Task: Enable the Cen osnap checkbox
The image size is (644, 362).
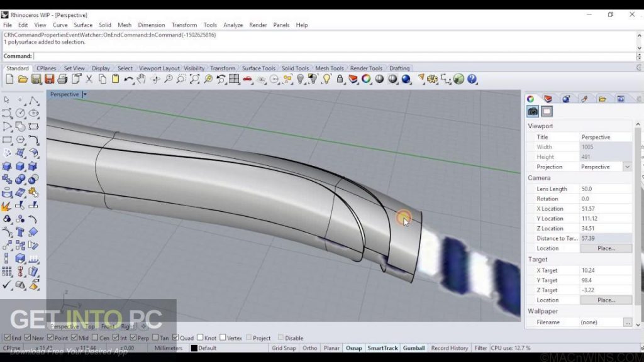Action: pyautogui.click(x=95, y=337)
